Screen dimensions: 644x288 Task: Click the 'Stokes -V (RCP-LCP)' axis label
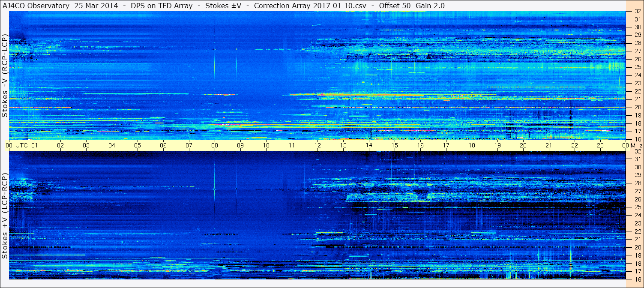[x=5, y=75]
